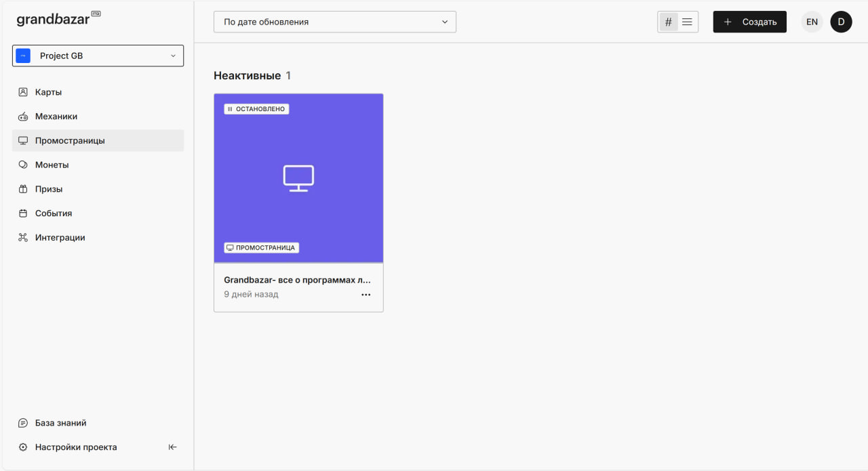
Task: Click the Монеты coins icon
Action: (23, 165)
